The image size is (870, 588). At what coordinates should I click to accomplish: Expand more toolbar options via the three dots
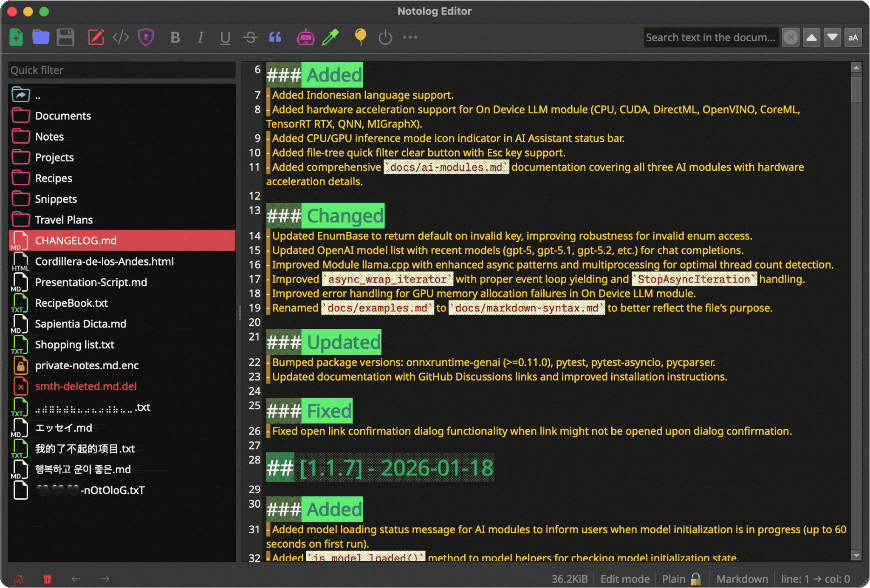click(x=410, y=37)
